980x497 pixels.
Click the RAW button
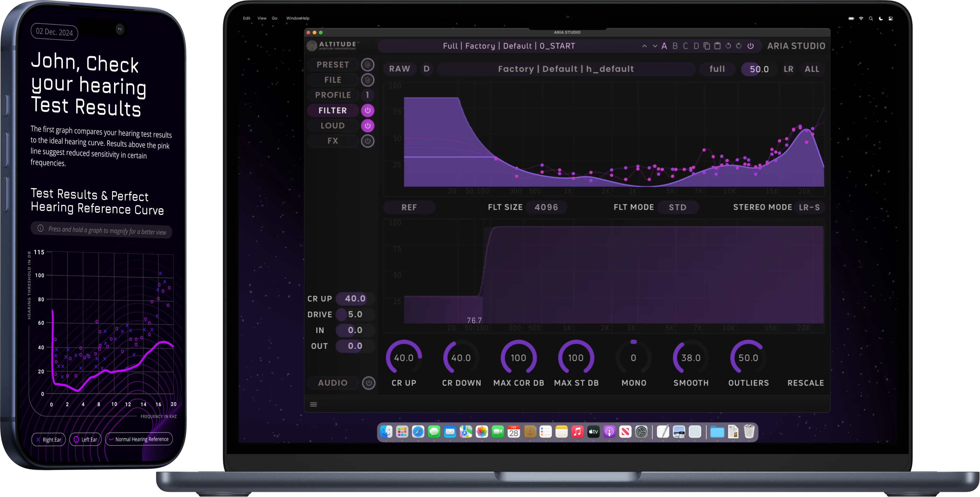[x=400, y=69]
